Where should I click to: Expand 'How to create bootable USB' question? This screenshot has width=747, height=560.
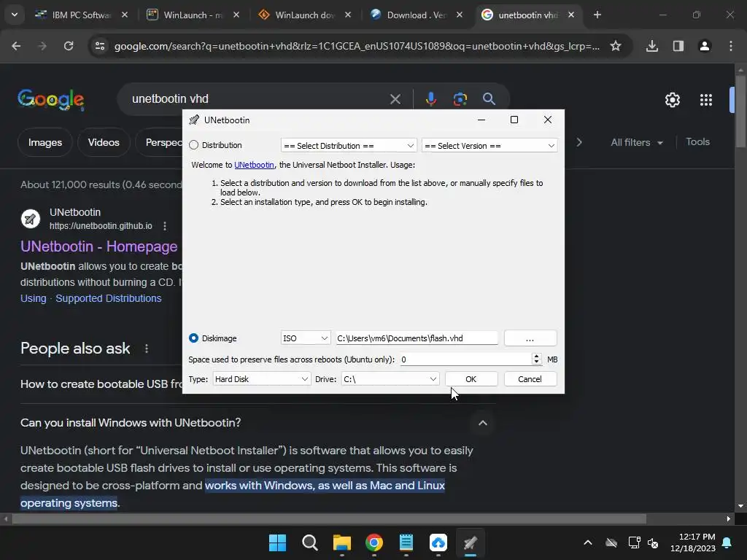(101, 384)
